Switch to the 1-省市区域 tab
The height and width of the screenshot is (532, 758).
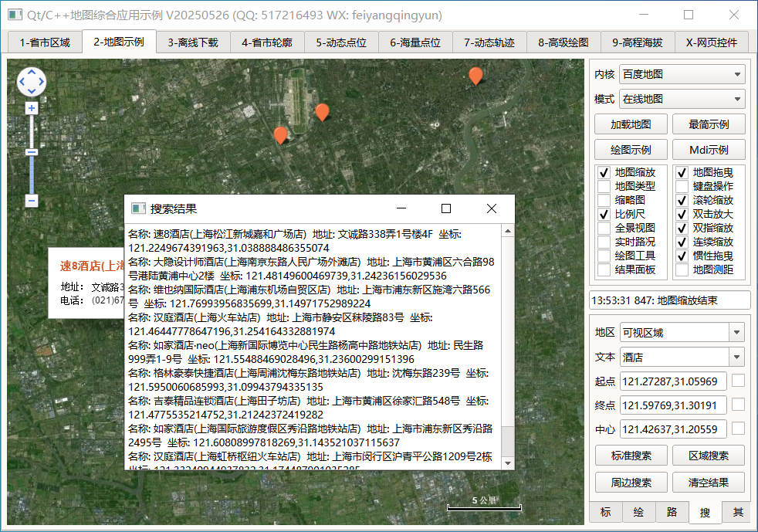45,42
